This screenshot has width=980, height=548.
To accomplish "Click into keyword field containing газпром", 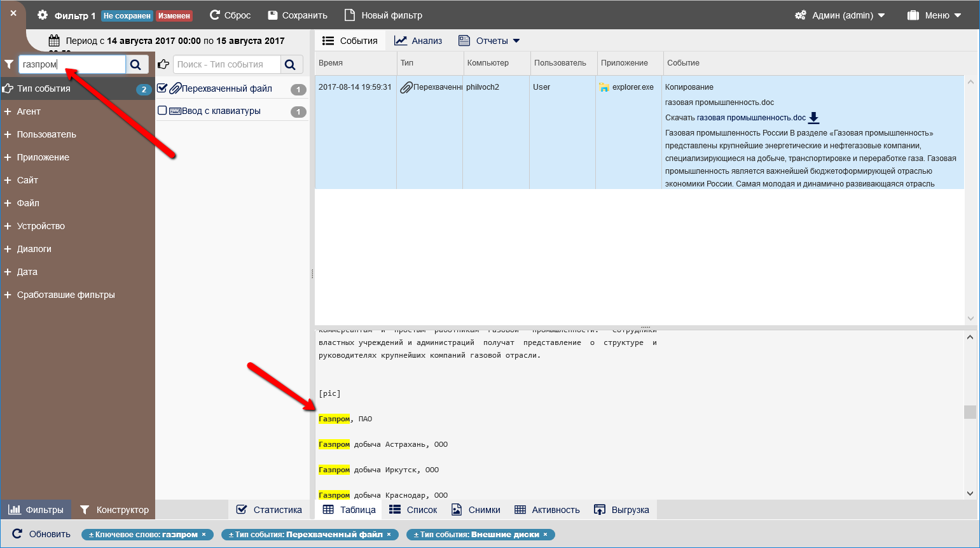I will tap(72, 64).
